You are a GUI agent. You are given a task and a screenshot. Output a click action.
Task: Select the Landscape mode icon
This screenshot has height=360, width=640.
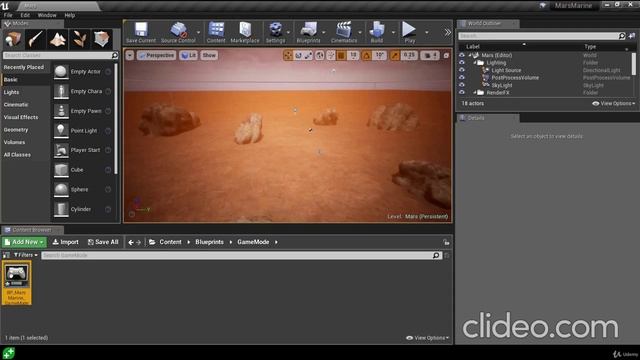[x=58, y=39]
